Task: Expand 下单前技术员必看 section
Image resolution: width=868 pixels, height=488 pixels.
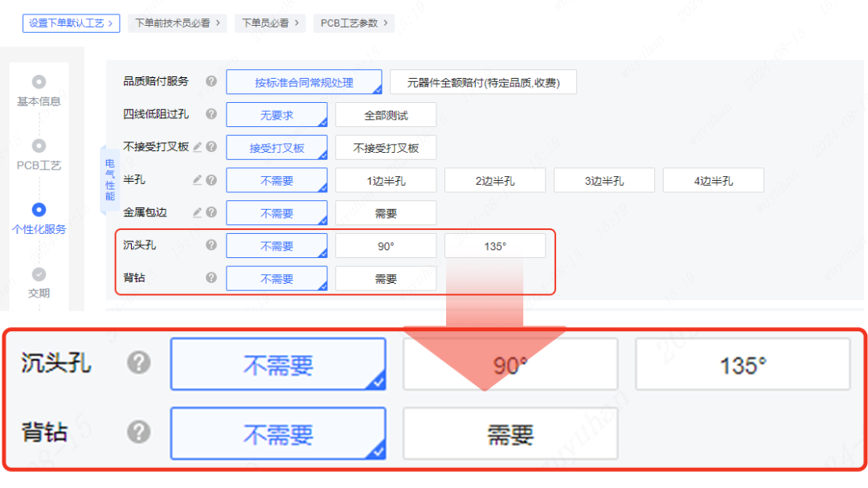Action: tap(178, 23)
